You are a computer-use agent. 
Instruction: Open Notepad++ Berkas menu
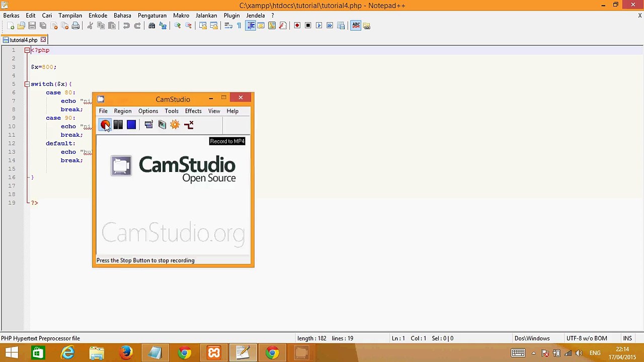12,16
